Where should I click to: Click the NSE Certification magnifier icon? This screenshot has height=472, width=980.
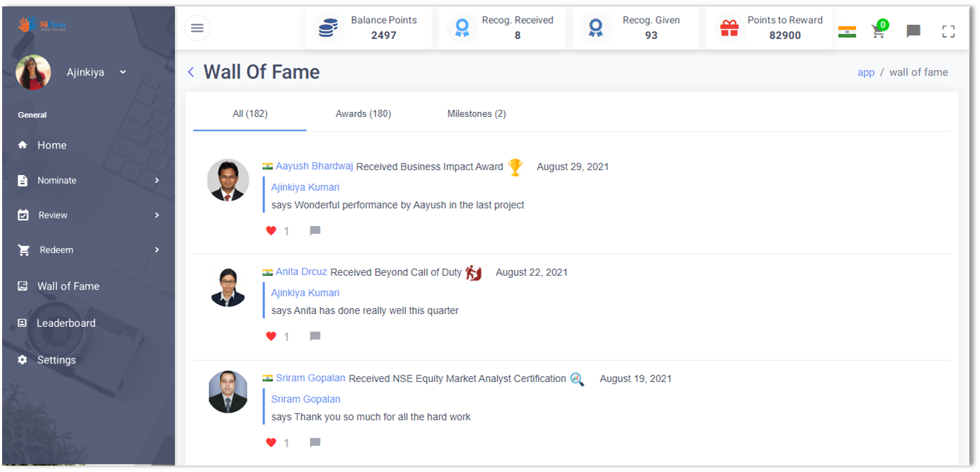pyautogui.click(x=578, y=379)
